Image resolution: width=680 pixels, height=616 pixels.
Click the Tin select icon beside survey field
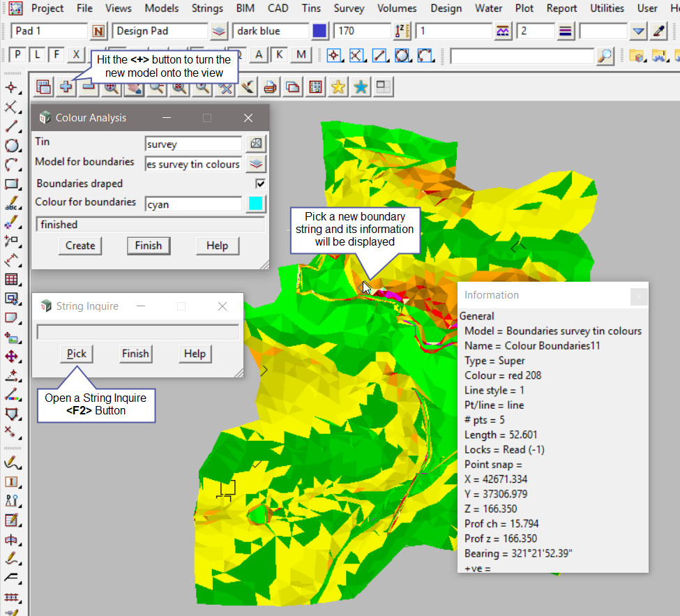click(257, 144)
